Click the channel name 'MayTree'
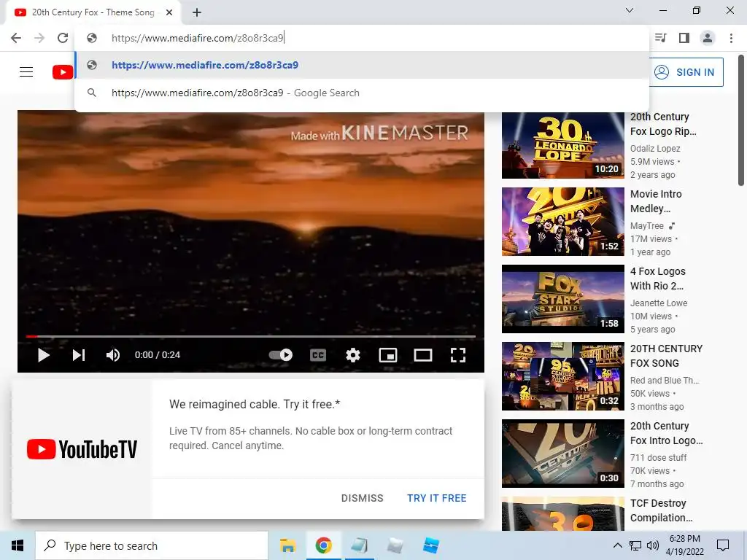The image size is (747, 560). pos(647,226)
